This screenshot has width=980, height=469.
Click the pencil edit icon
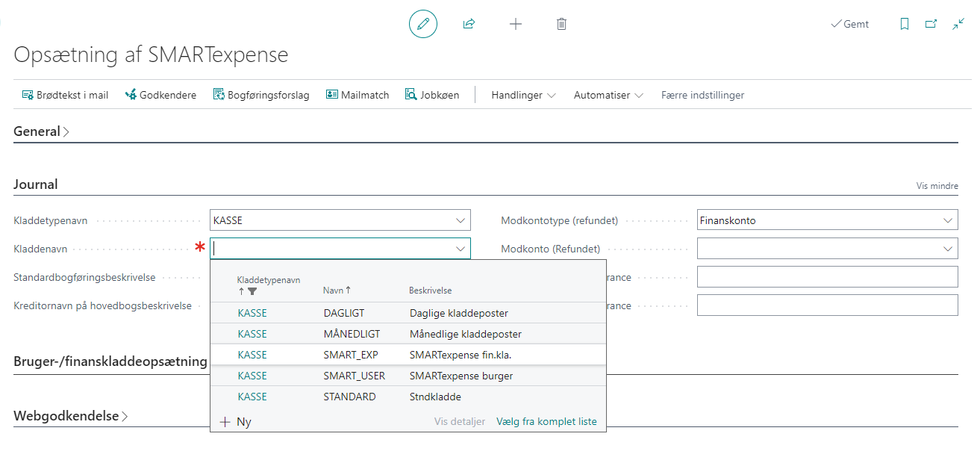422,24
